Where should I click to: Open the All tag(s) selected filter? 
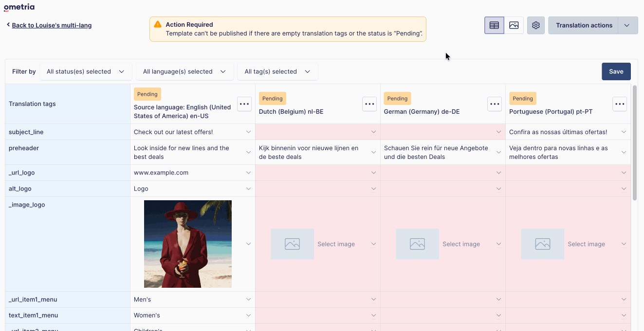277,71
